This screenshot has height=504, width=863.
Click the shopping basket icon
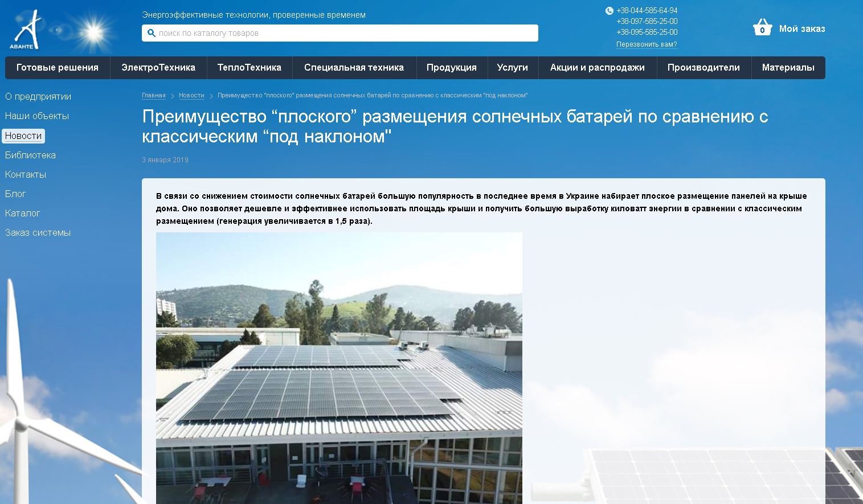point(762,28)
